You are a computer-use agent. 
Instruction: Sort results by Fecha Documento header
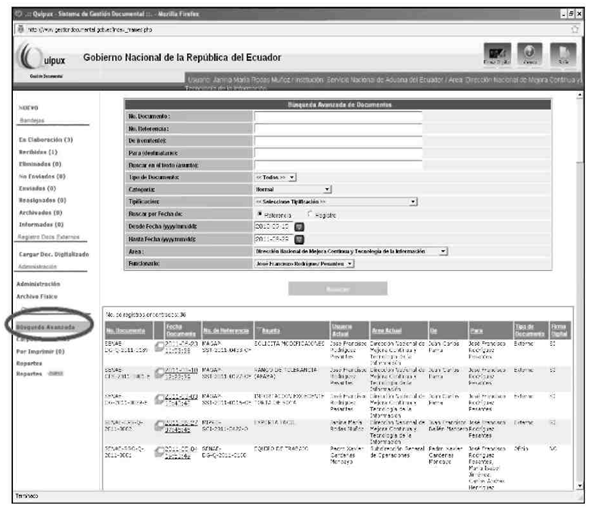point(181,330)
